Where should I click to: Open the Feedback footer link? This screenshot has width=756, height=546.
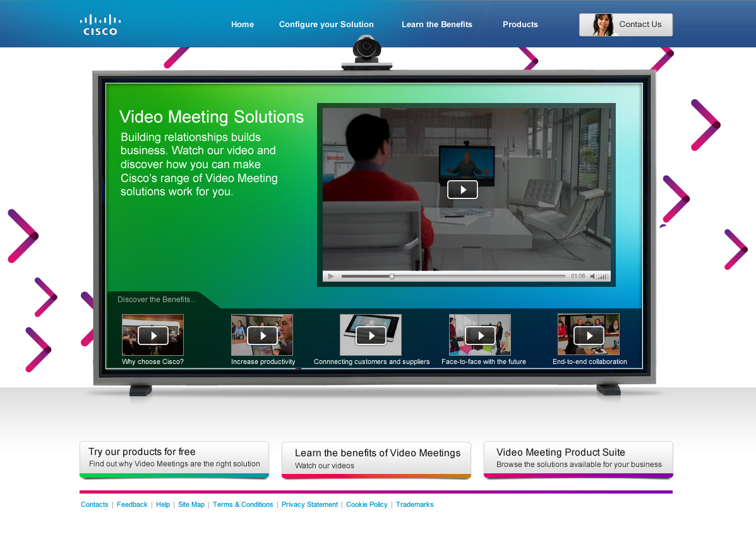(x=132, y=504)
